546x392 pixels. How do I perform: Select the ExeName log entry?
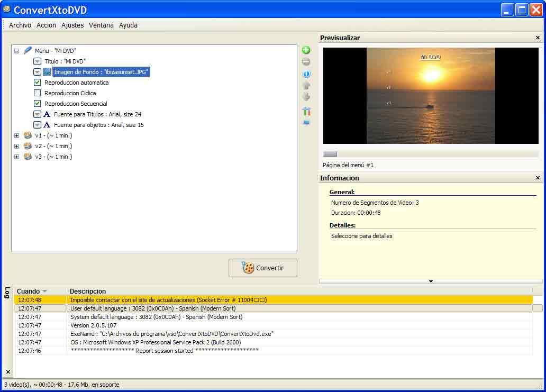[274, 333]
